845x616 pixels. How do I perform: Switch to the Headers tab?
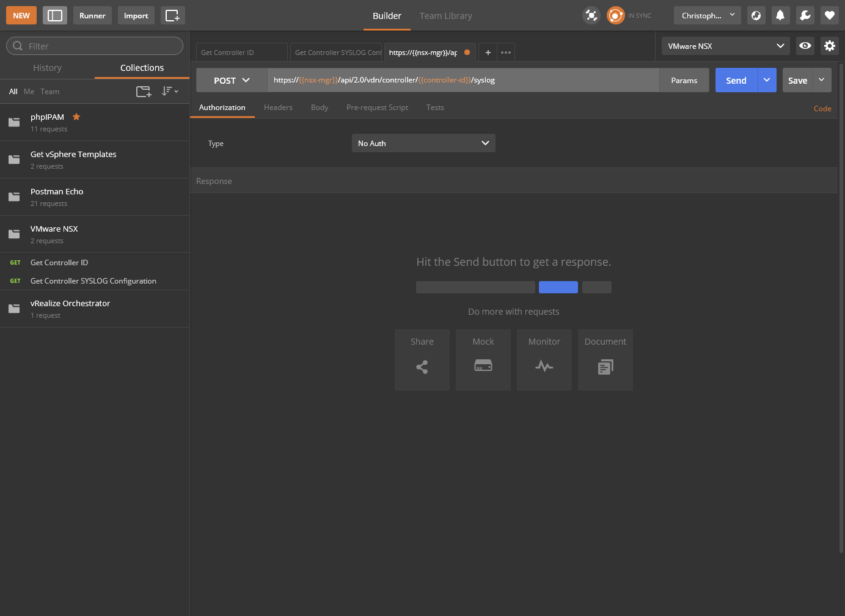278,108
